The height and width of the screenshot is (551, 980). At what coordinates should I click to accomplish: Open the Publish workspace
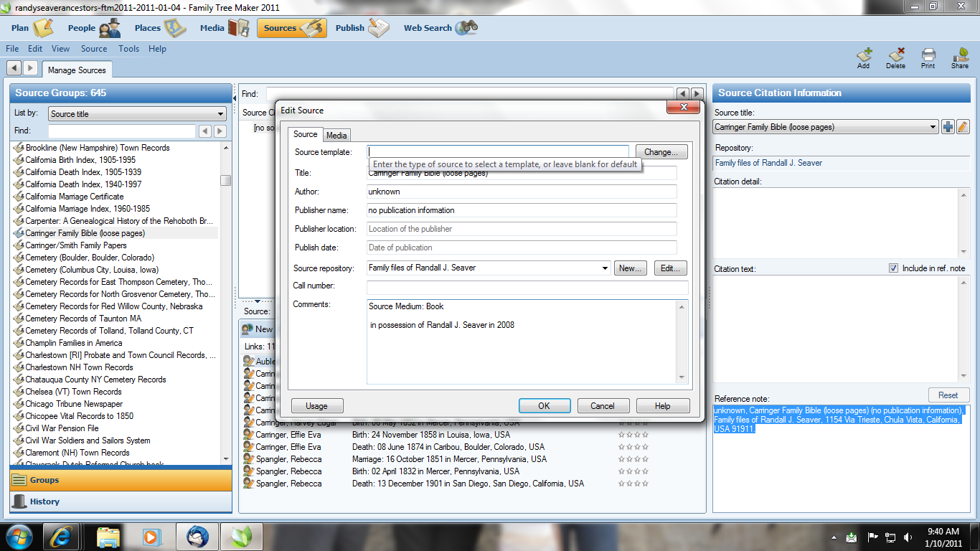click(x=362, y=28)
